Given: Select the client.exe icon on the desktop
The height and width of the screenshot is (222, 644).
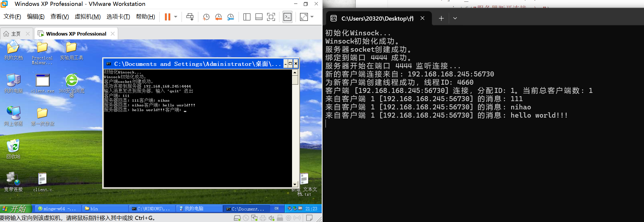Looking at the screenshot, I should 43,84.
